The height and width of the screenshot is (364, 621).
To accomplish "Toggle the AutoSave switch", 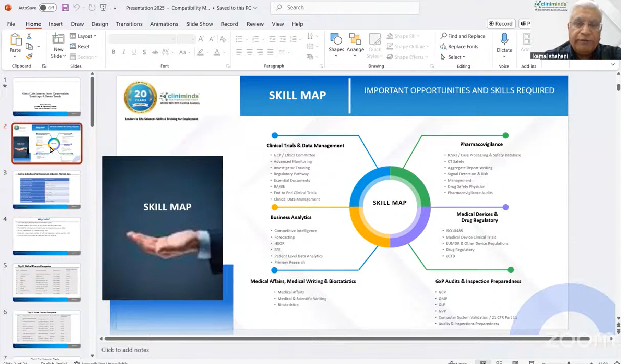I will [48, 8].
